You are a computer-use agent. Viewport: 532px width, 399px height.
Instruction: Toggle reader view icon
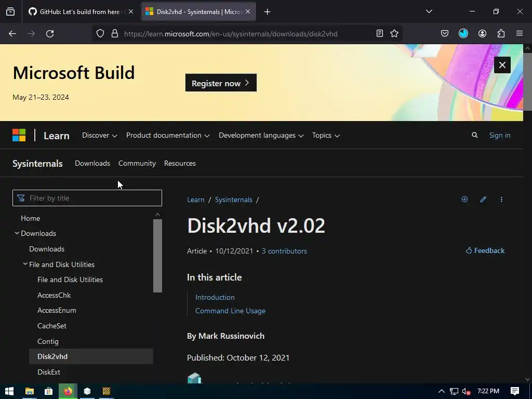point(380,33)
